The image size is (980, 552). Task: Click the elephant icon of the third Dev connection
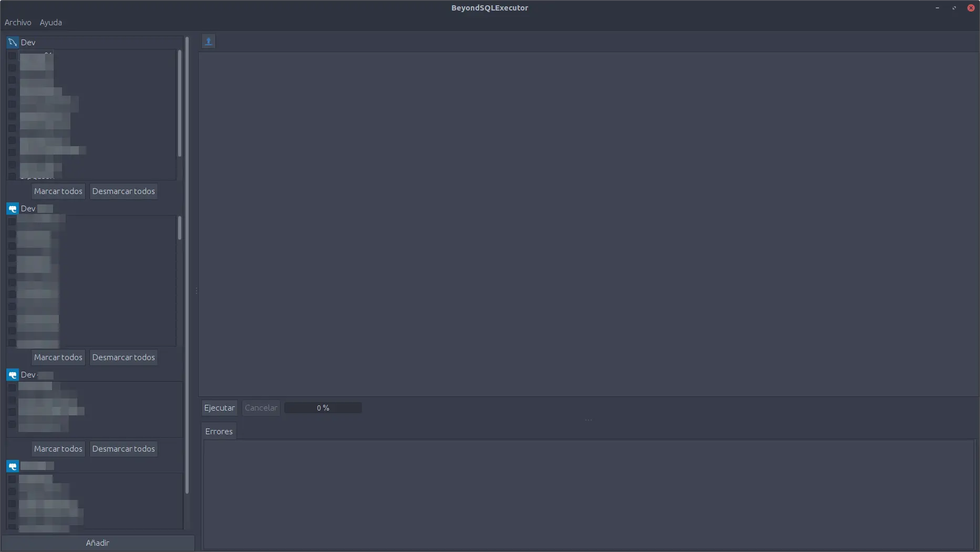[x=13, y=375]
